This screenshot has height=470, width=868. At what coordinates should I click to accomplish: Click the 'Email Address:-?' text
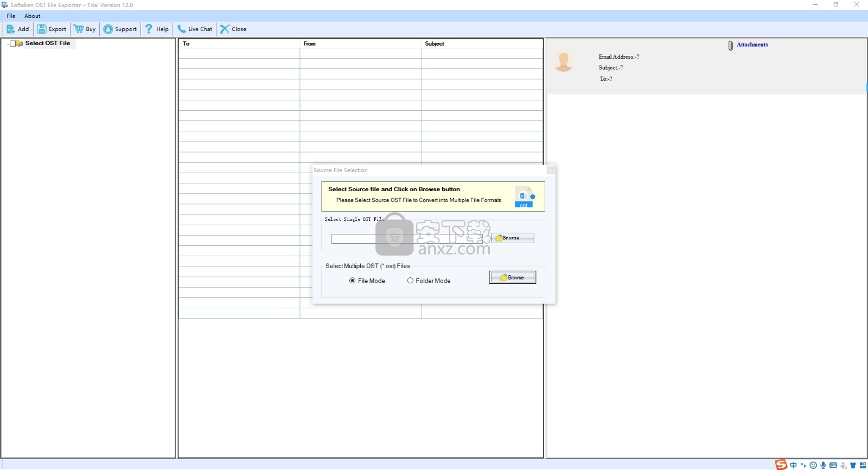click(619, 57)
